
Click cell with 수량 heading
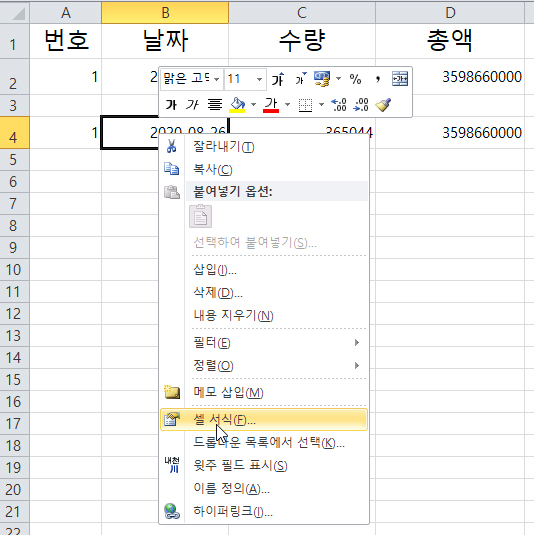click(302, 41)
